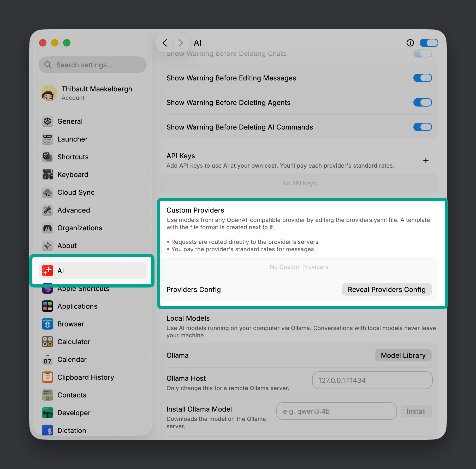Viewport: 476px width, 469px height.
Task: Open Shortcuts command-key icon
Action: click(x=47, y=157)
